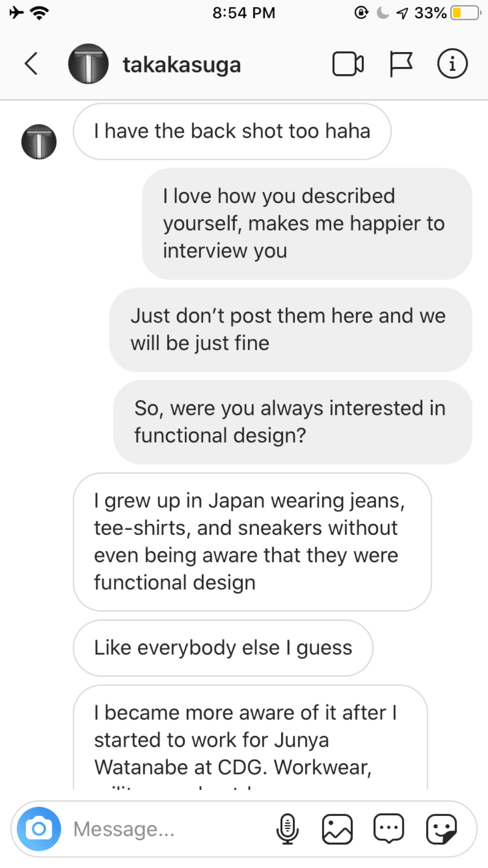Open takakasuga profile from header username
Viewport: 488px width, 868px height.
[x=181, y=65]
